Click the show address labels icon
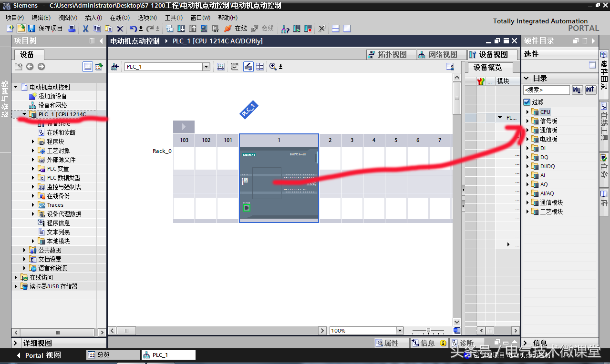610x364 pixels. 248,67
